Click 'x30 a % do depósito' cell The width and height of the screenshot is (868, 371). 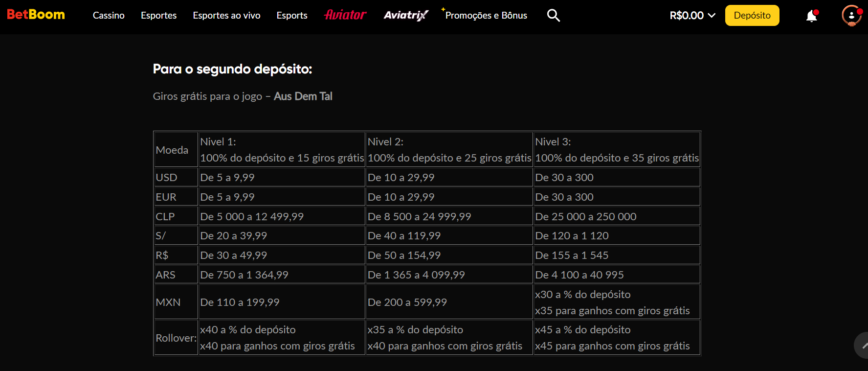[617, 302]
